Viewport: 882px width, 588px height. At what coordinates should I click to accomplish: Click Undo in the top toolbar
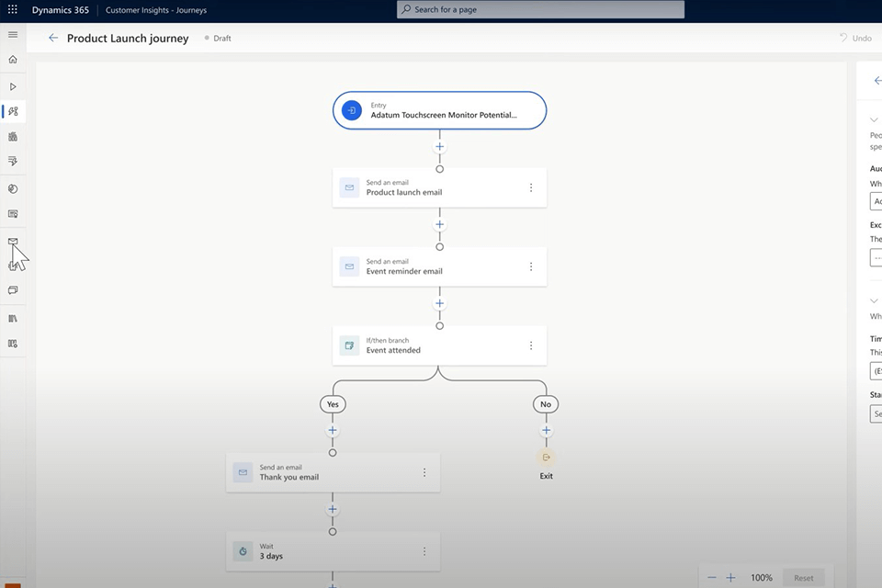click(855, 39)
